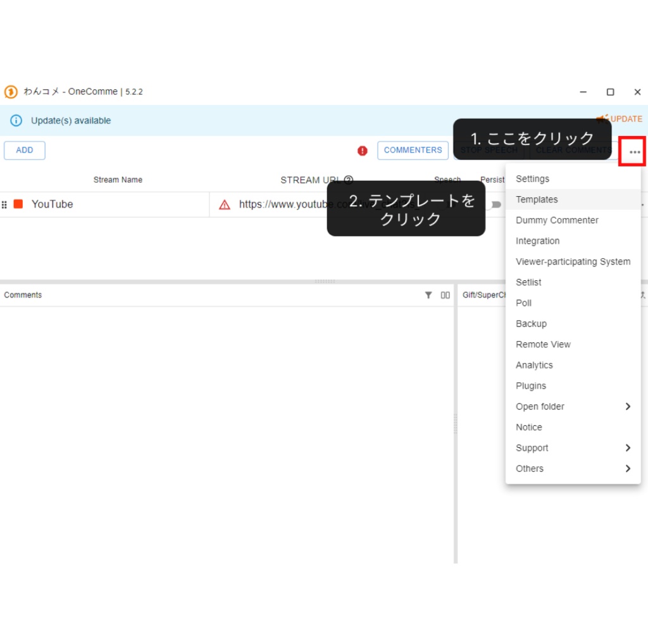Open the STREAM URL help question mark
Screen dimensions: 648x644
coord(349,180)
